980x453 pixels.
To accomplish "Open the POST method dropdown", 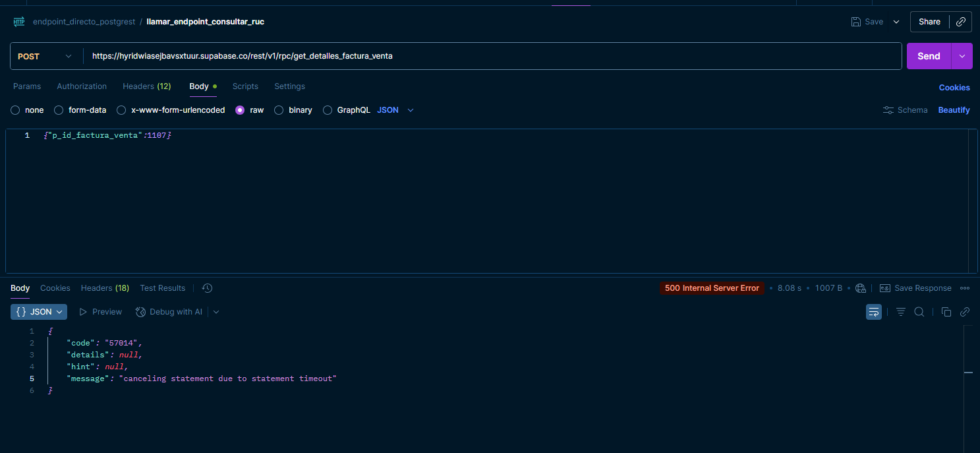I will pos(45,57).
